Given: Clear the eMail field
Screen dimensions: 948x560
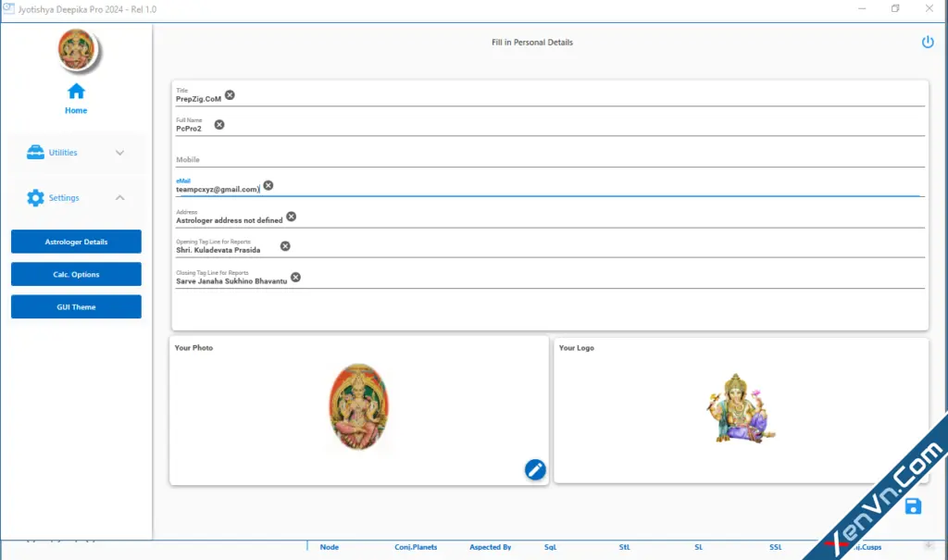Looking at the screenshot, I should pyautogui.click(x=268, y=186).
